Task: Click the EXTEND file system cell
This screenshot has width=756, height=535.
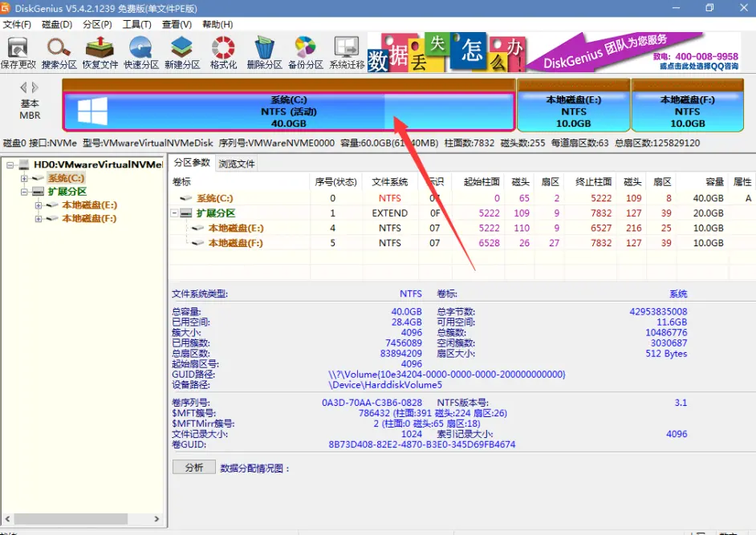Action: point(389,213)
